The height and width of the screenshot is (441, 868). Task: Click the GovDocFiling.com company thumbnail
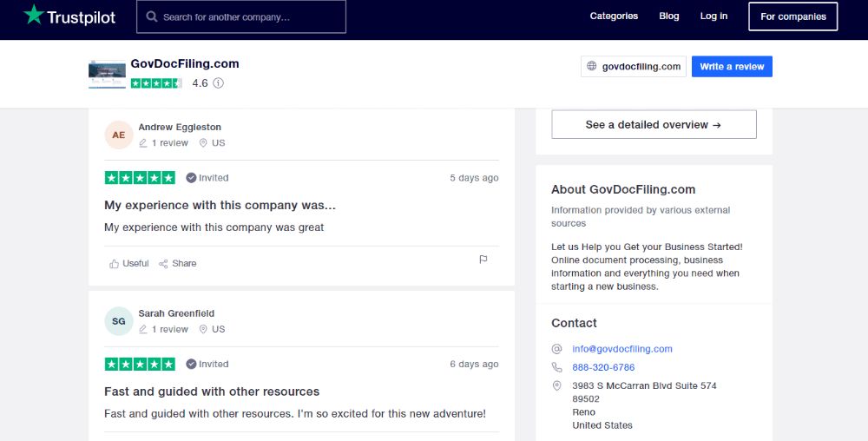[x=107, y=74]
